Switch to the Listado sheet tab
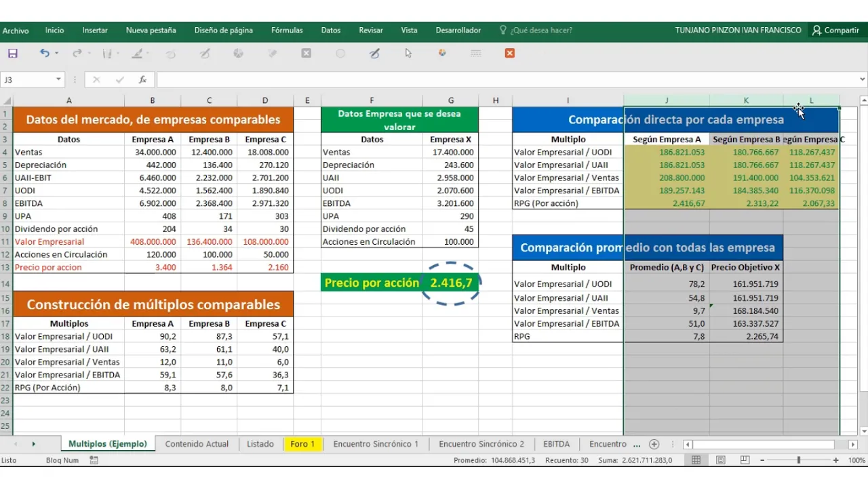 (x=260, y=444)
